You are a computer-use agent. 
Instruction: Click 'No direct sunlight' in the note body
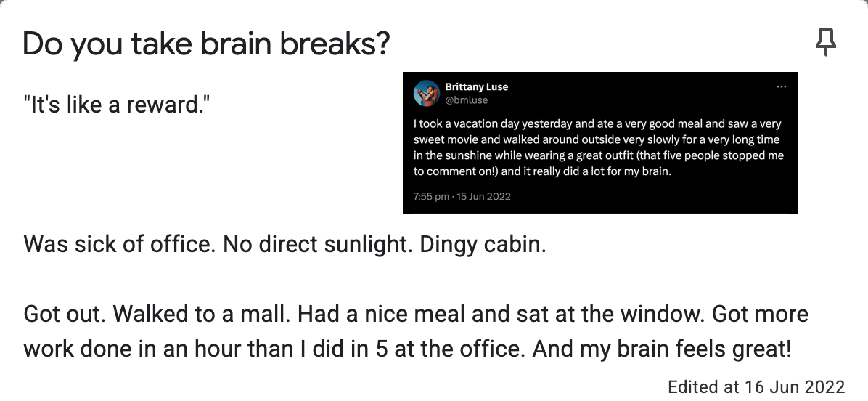click(319, 244)
